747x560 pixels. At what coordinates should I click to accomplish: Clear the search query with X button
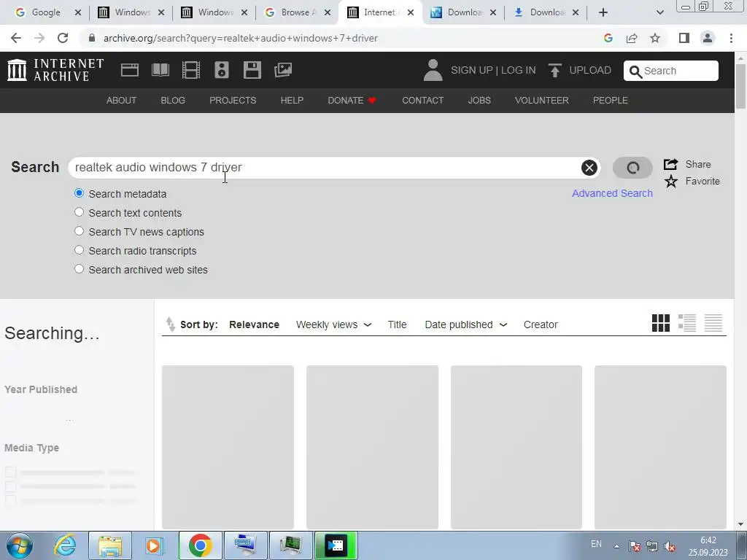tap(589, 168)
